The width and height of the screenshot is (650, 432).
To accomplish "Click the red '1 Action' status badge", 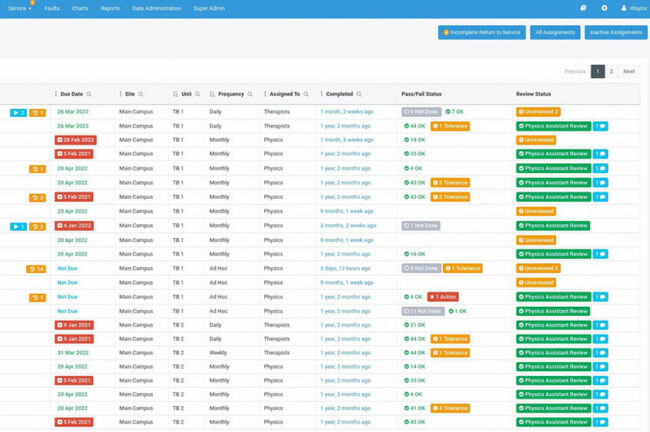I will (x=444, y=297).
